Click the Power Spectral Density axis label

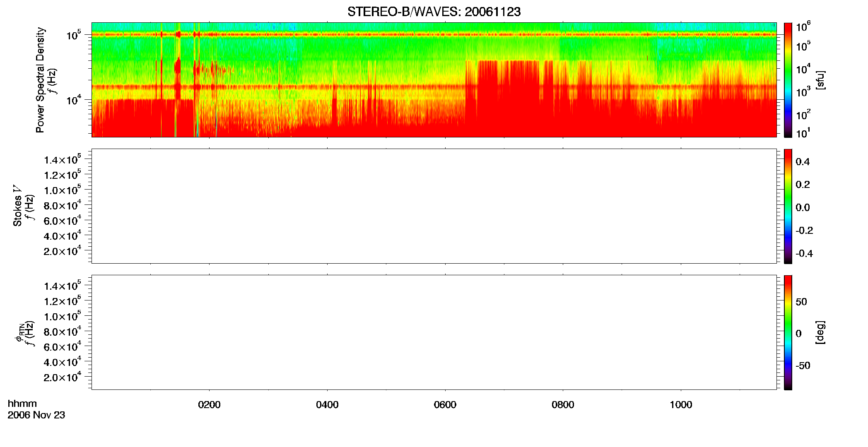[40, 80]
